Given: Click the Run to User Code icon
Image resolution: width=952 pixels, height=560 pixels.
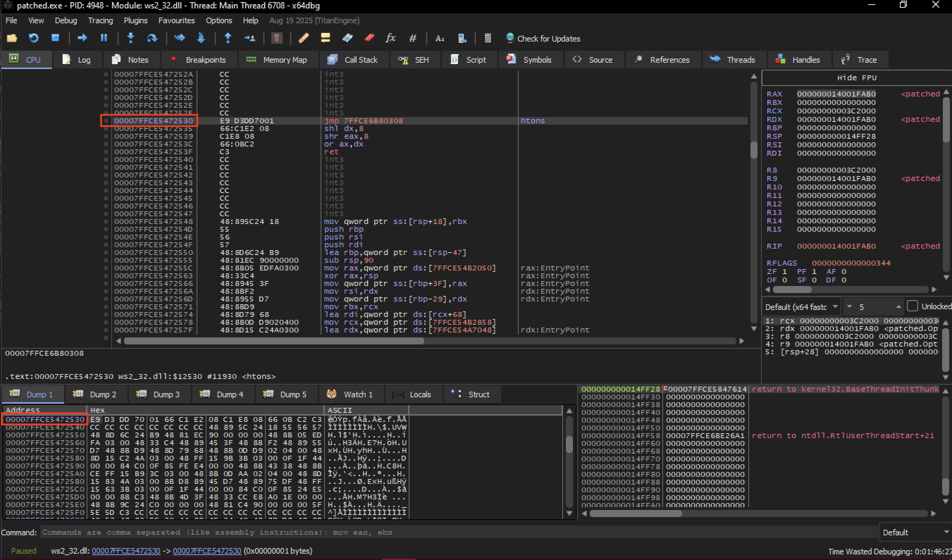Looking at the screenshot, I should 249,38.
